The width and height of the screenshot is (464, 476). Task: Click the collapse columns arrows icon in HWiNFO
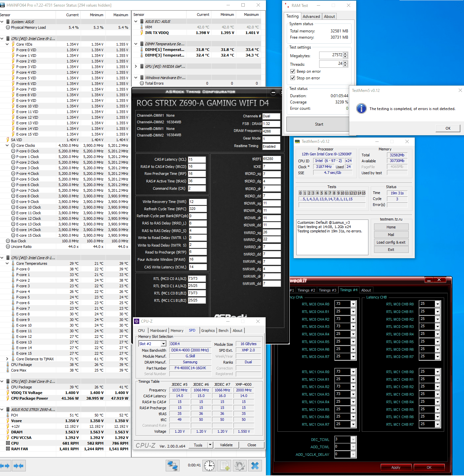pyautogui.click(x=19, y=466)
